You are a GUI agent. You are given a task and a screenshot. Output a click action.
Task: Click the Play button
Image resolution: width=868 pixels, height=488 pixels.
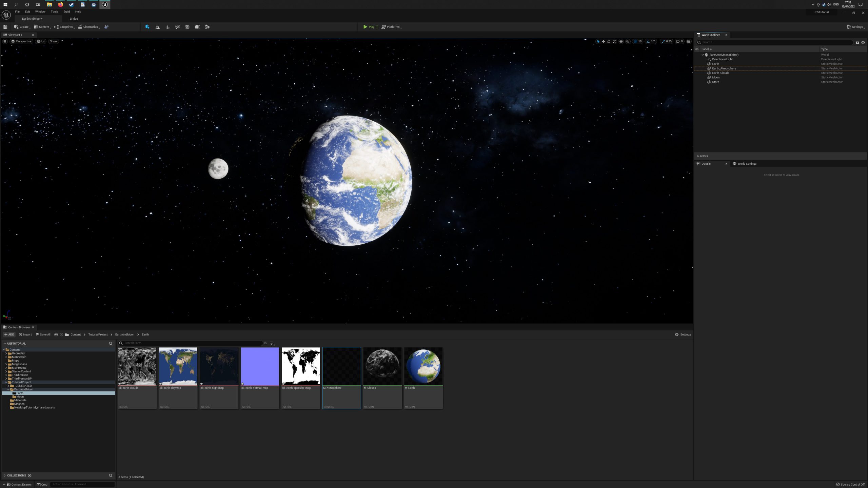coord(369,27)
